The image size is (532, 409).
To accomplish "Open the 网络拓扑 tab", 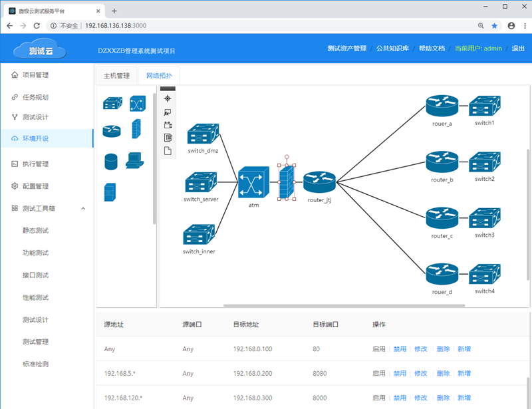I will tap(158, 76).
